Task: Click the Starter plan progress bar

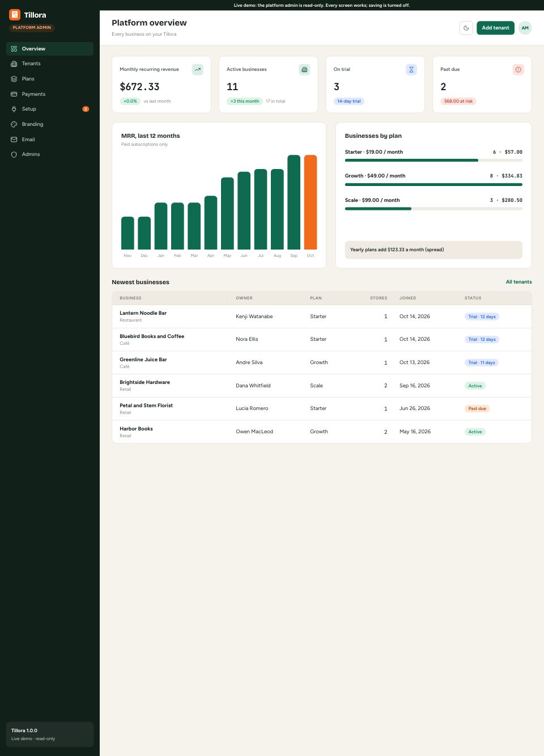Action: (x=433, y=161)
